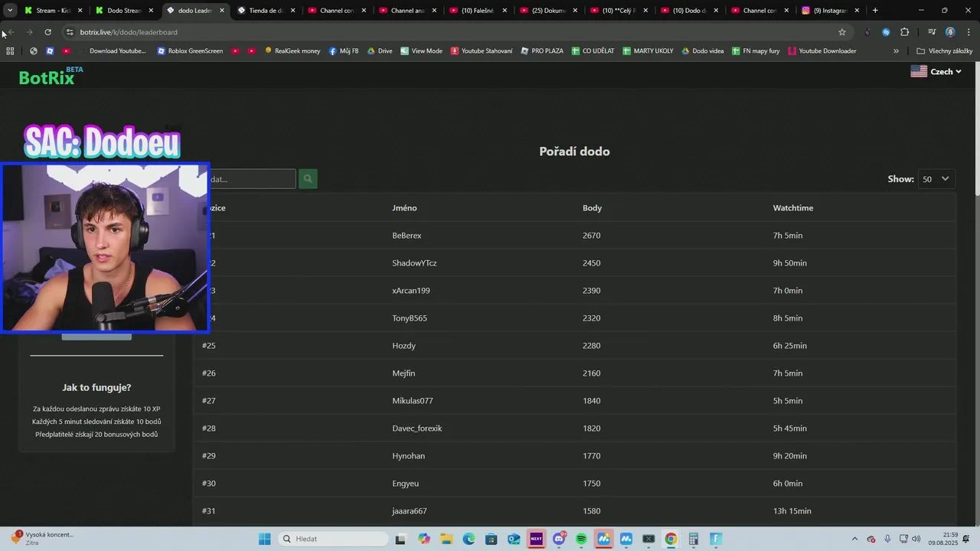
Task: Open Copilot from the taskbar
Action: 424,539
